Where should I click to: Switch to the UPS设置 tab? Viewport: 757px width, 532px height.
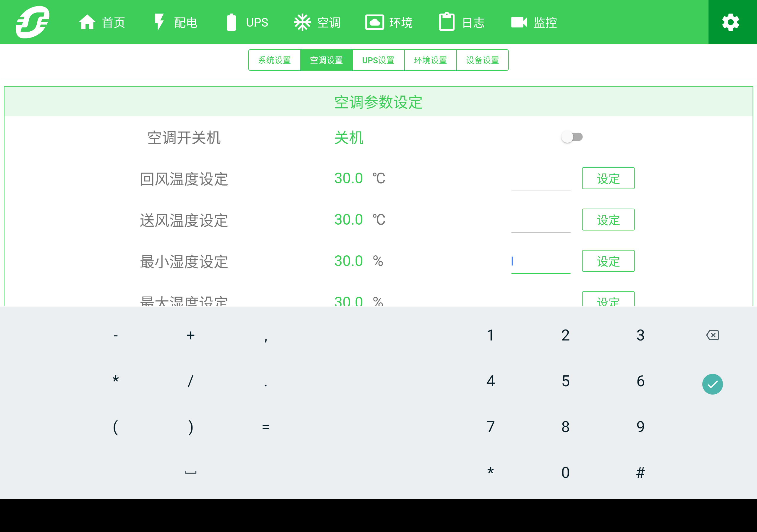pyautogui.click(x=378, y=60)
